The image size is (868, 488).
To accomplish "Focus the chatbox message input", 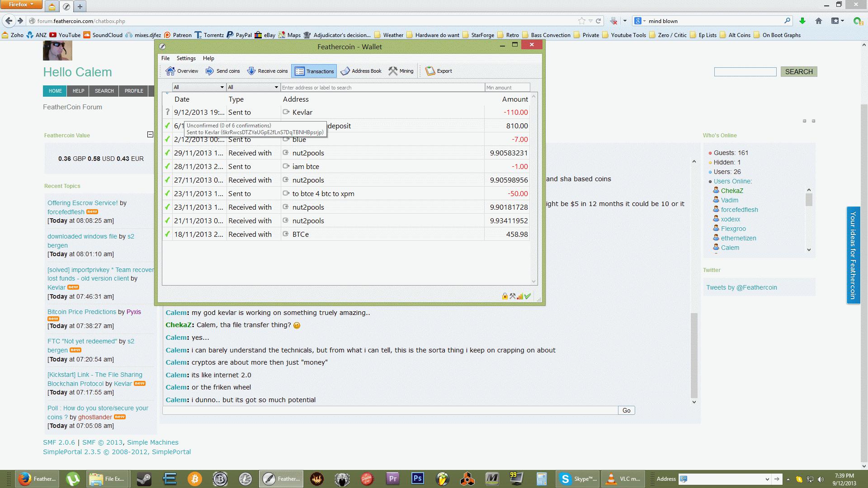I will coord(390,410).
